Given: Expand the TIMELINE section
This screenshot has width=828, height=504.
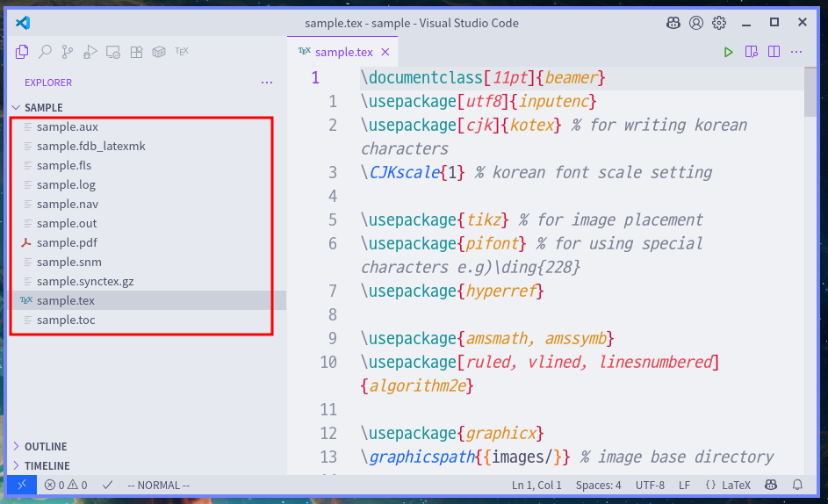Looking at the screenshot, I should 47,466.
